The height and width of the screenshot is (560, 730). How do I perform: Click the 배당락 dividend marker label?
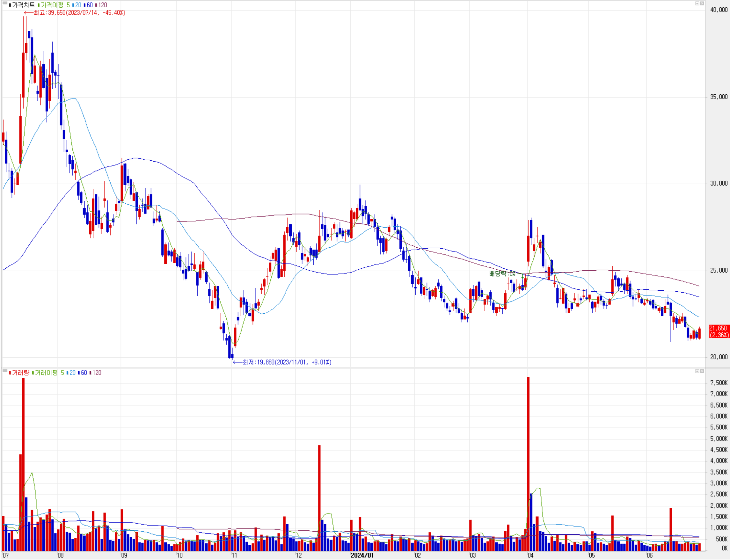coord(502,274)
